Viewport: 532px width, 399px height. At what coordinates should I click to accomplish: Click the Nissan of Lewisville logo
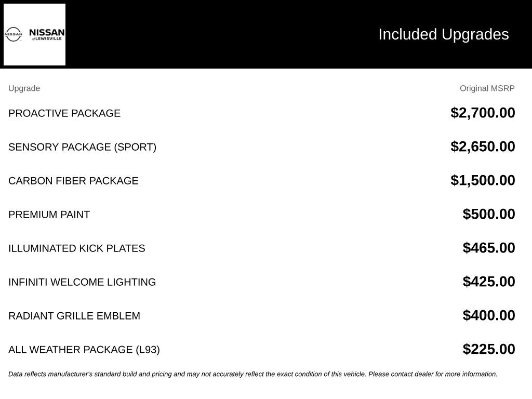35,35
